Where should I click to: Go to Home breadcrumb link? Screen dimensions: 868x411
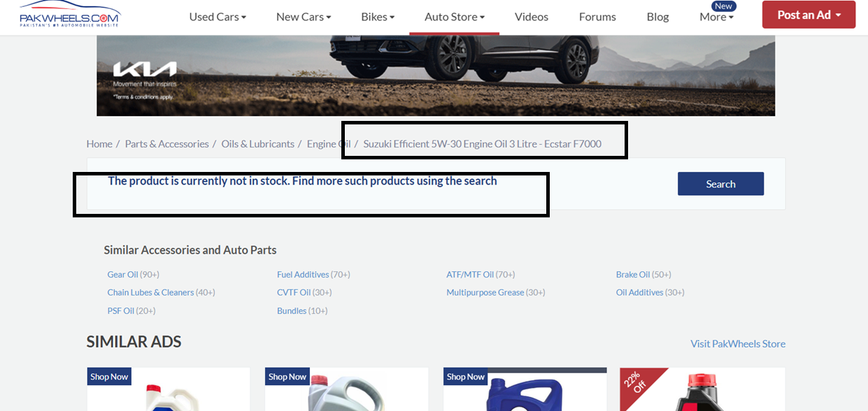(99, 144)
